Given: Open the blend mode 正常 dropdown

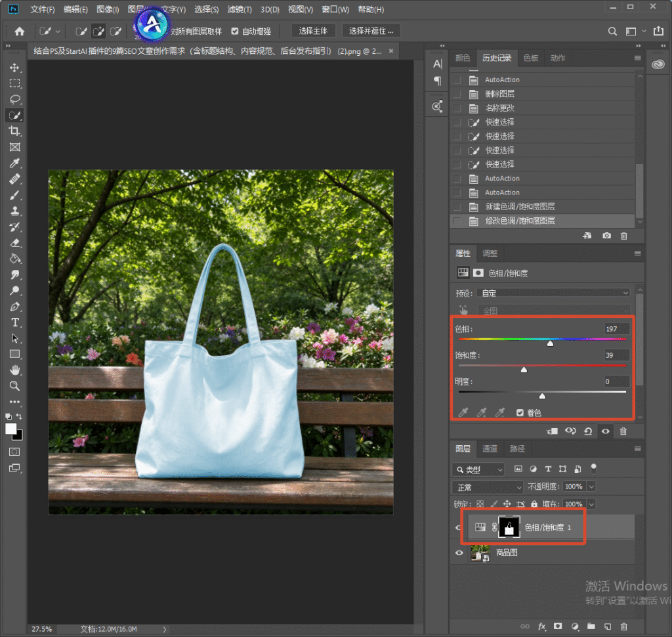Looking at the screenshot, I should click(x=488, y=487).
